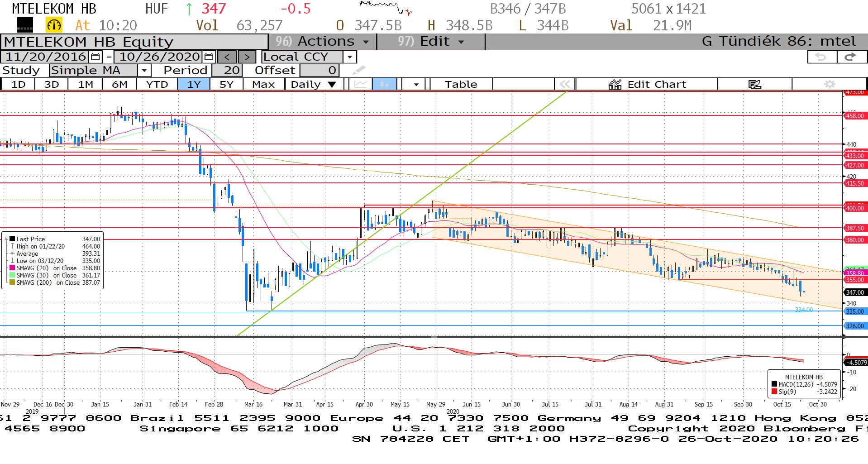The image size is (868, 464).
Task: Click the Sig(9) red legend swatch
Action: click(x=774, y=392)
